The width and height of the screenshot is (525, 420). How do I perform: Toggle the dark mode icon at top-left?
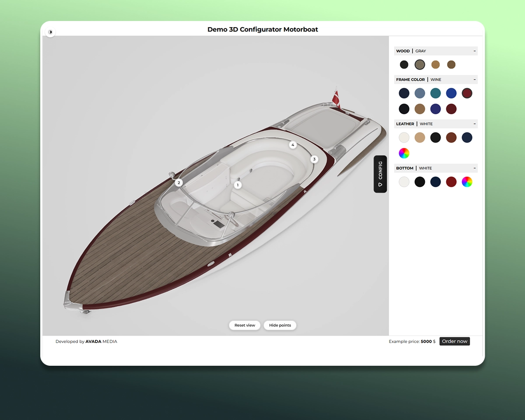pyautogui.click(x=50, y=32)
